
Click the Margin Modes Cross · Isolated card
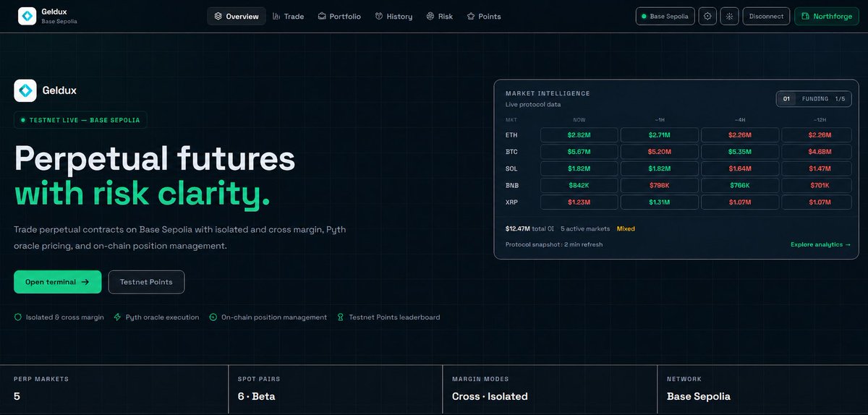[x=550, y=390]
